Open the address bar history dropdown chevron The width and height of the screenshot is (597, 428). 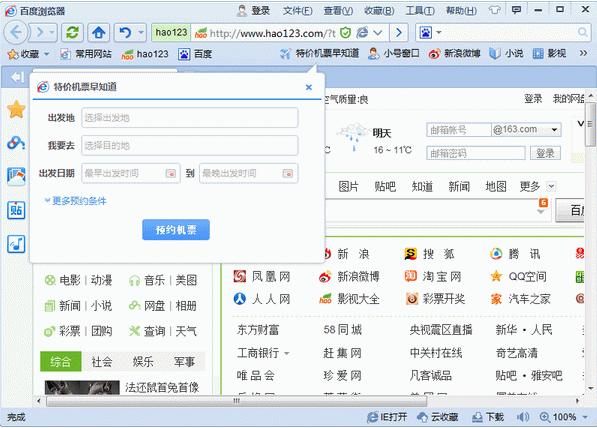point(378,33)
